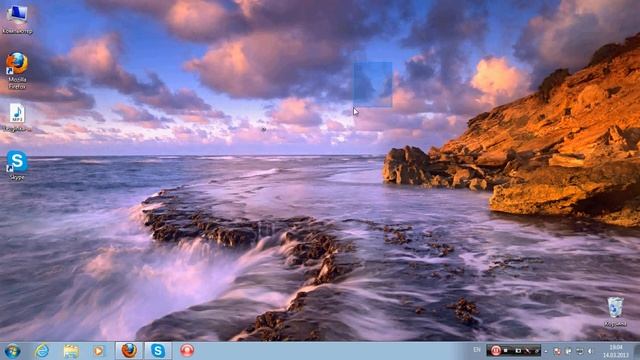Show hidden tray icons arrow

546,351
